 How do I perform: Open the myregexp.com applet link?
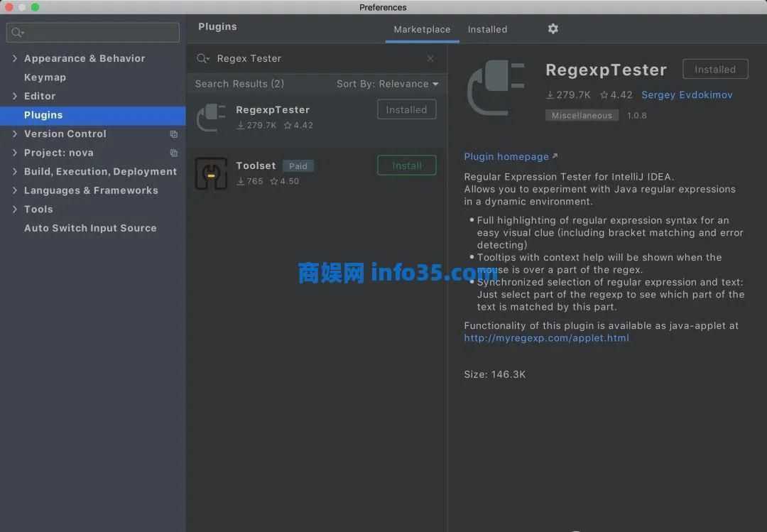click(546, 338)
